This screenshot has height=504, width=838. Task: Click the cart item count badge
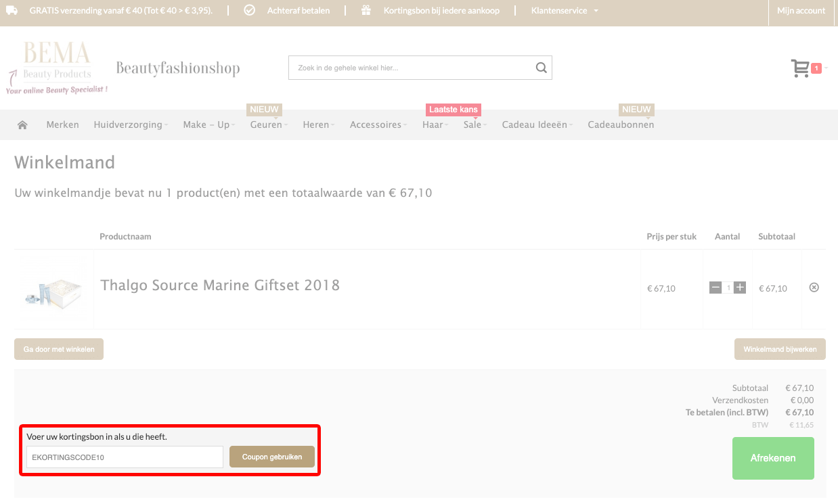(x=816, y=68)
